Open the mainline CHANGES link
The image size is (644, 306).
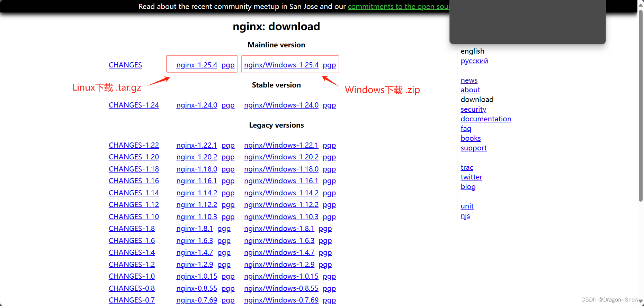(x=125, y=65)
